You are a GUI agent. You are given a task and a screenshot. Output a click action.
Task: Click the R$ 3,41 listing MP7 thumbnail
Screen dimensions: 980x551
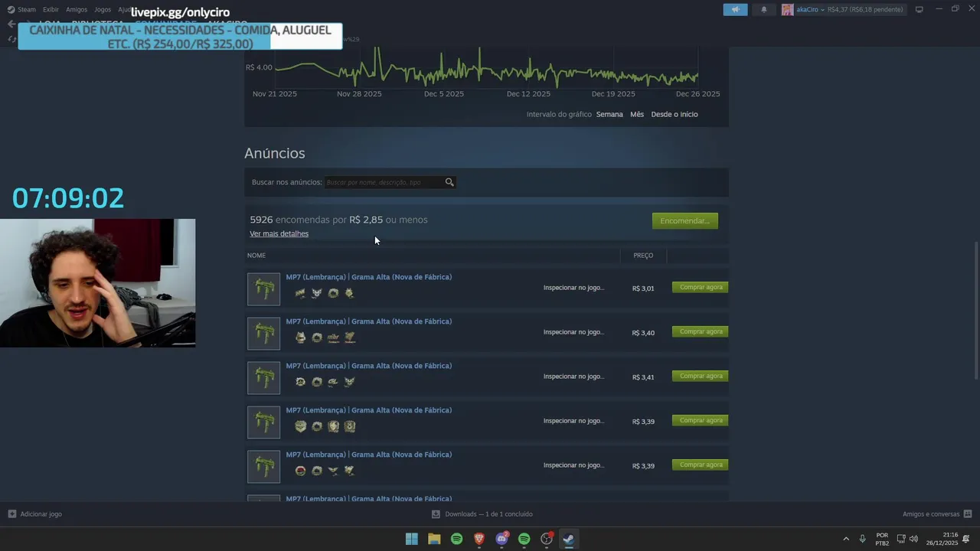tap(263, 377)
